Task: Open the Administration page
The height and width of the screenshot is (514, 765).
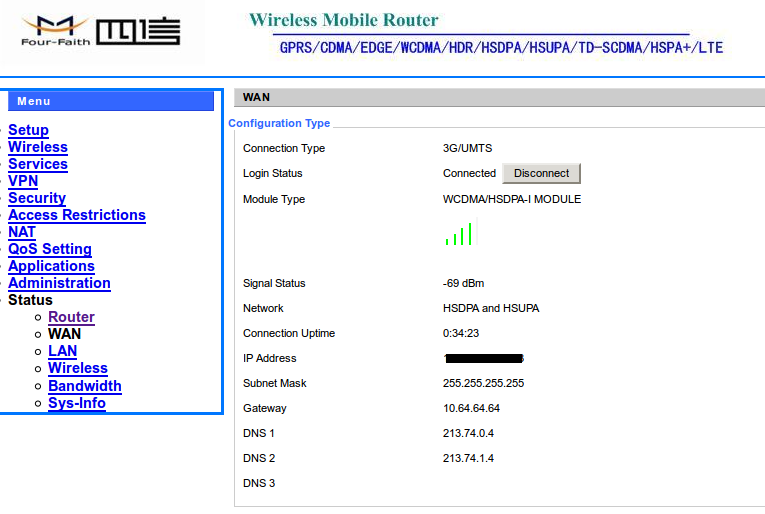Action: 60,283
